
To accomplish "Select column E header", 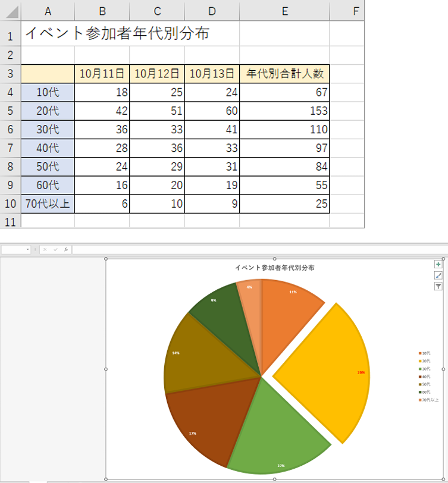I will point(284,10).
